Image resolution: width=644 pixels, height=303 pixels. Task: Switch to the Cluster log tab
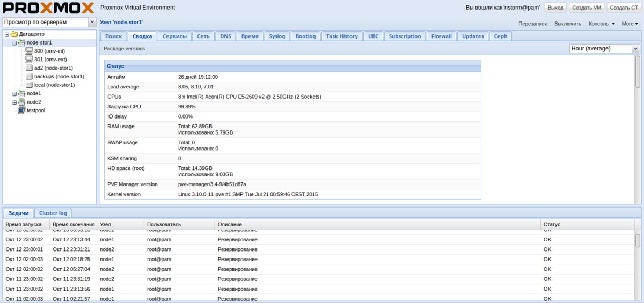click(53, 213)
